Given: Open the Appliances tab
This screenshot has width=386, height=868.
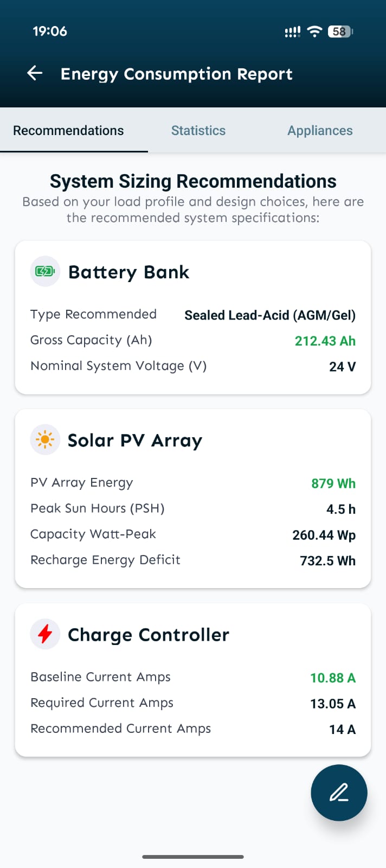Looking at the screenshot, I should point(320,131).
